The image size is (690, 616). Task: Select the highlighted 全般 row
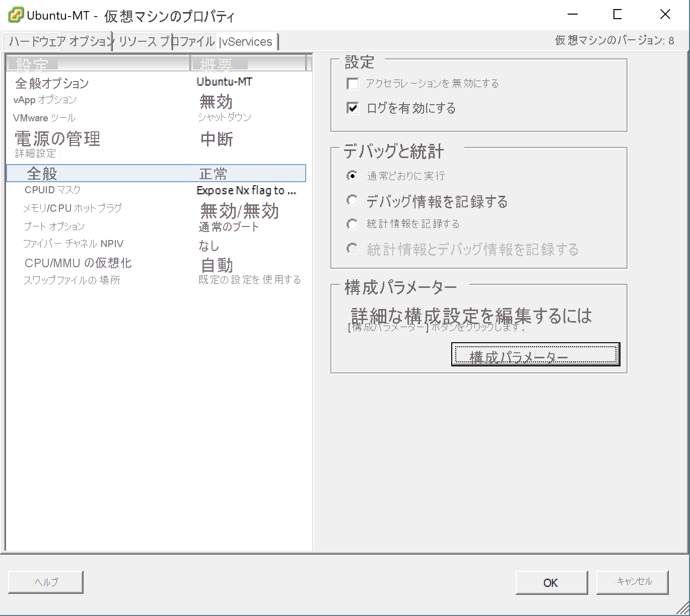[156, 173]
